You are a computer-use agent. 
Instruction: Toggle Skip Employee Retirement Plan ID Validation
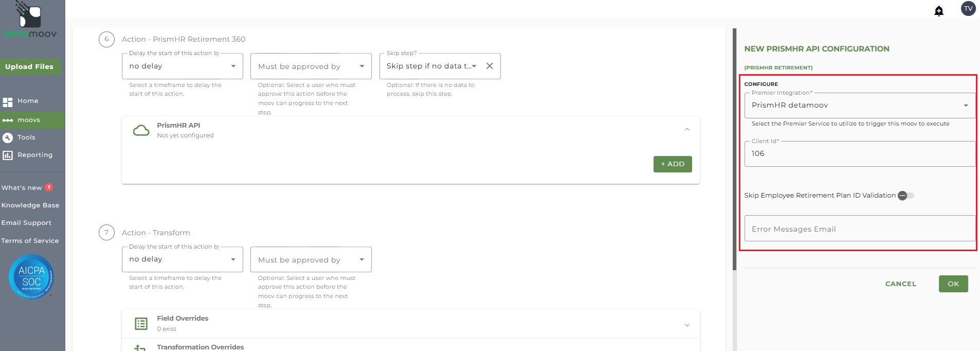tap(905, 196)
